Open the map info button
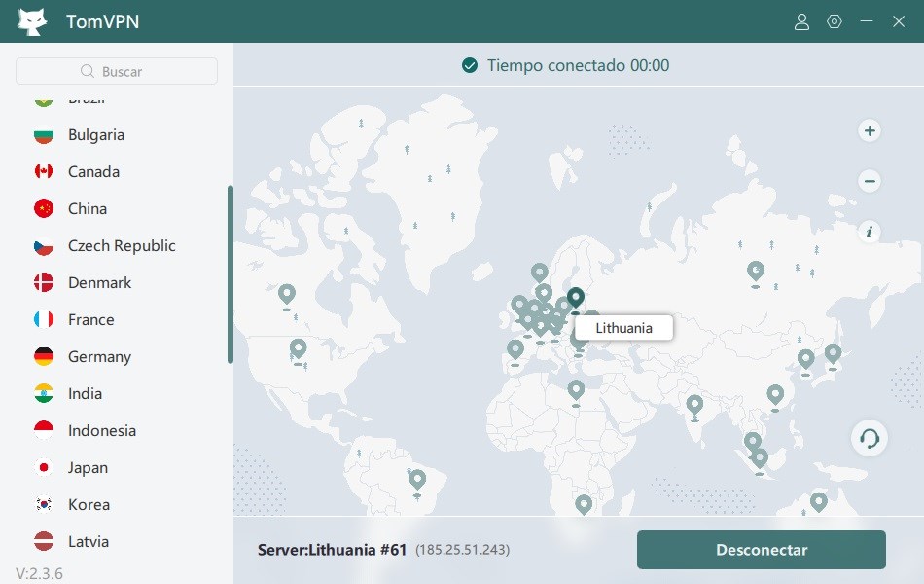The height and width of the screenshot is (584, 924). [x=870, y=232]
